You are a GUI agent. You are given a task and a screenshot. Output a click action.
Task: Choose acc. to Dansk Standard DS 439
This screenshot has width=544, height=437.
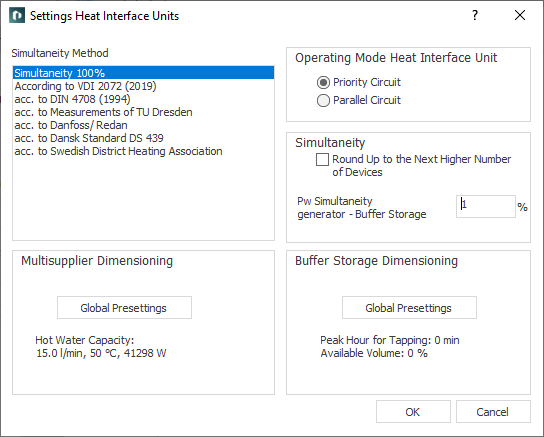tap(144, 138)
